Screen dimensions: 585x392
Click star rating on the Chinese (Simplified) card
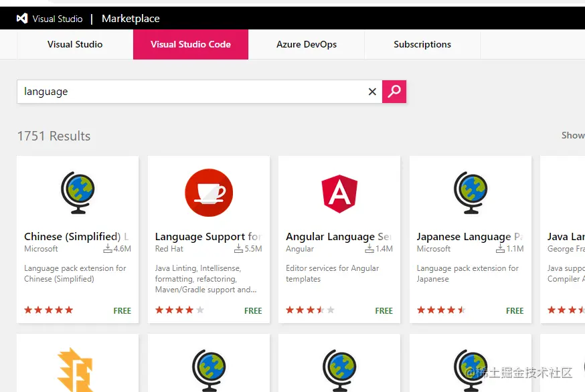(x=48, y=310)
